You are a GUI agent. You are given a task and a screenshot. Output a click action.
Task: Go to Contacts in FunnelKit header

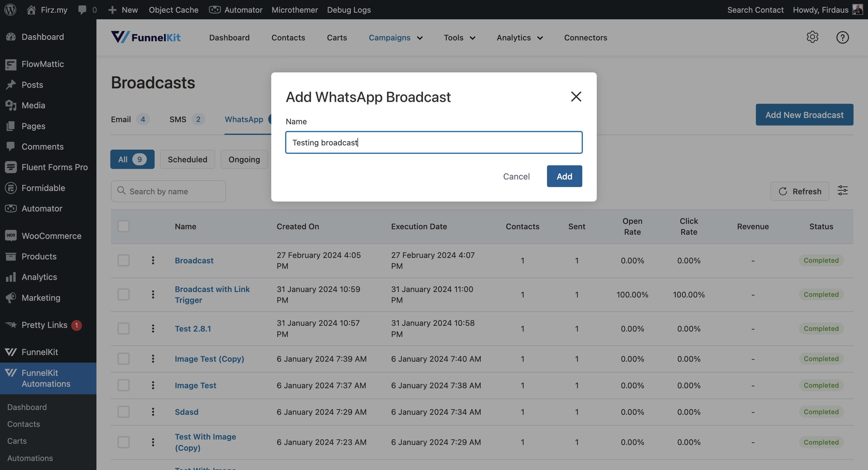[x=288, y=37]
